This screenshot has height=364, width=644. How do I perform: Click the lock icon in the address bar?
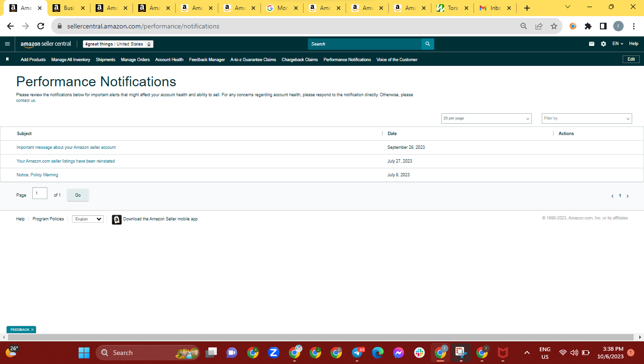(60, 27)
